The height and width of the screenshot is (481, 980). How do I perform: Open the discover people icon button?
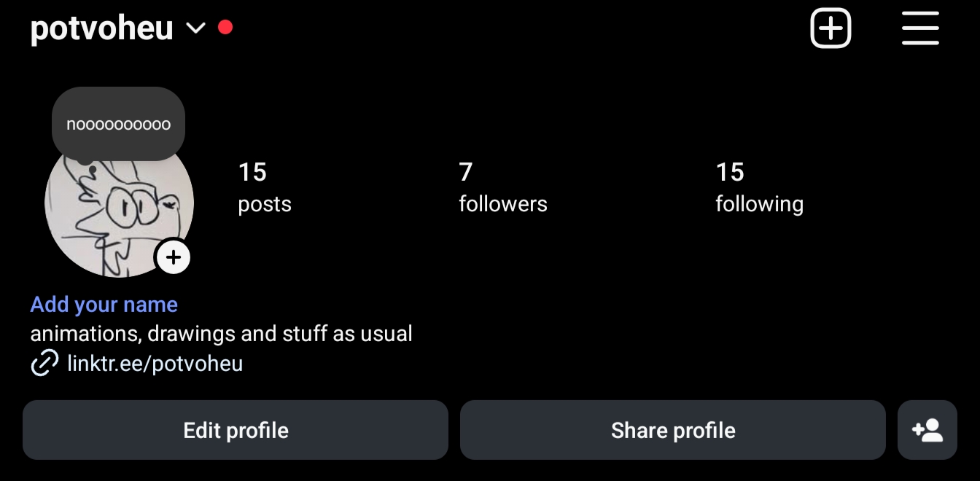[x=927, y=430]
